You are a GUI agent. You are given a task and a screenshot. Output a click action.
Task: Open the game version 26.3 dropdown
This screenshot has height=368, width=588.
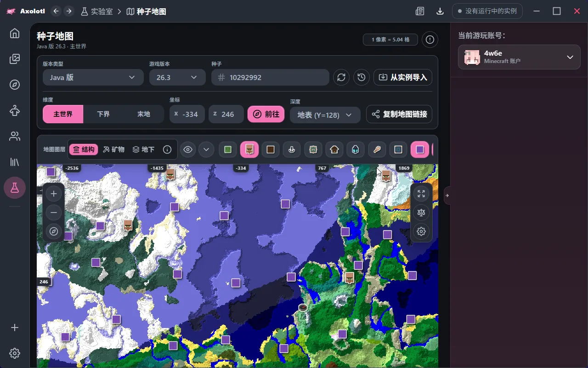click(177, 77)
